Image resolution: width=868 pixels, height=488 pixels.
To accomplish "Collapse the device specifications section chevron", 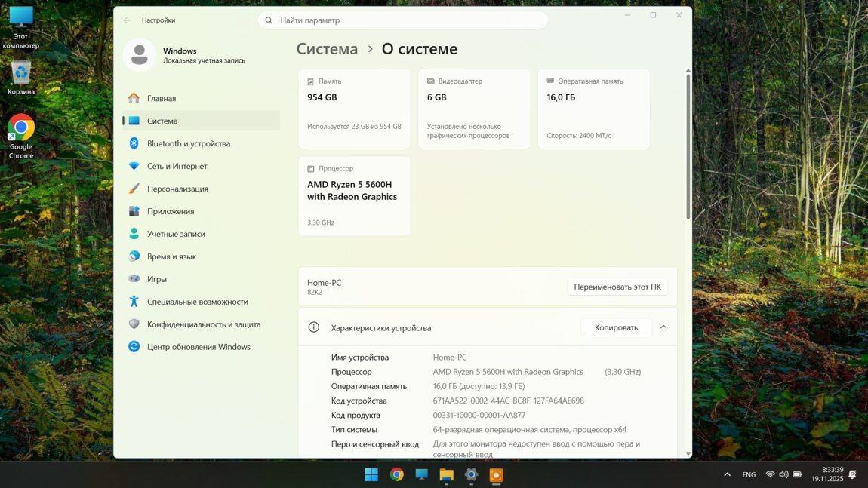I will 663,327.
